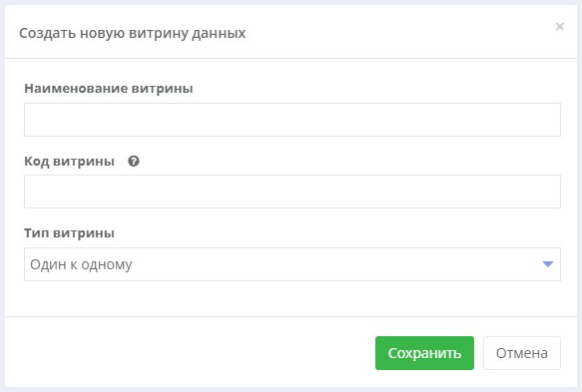Save the new data showcase
Screen dimensions: 582x392
coord(424,353)
